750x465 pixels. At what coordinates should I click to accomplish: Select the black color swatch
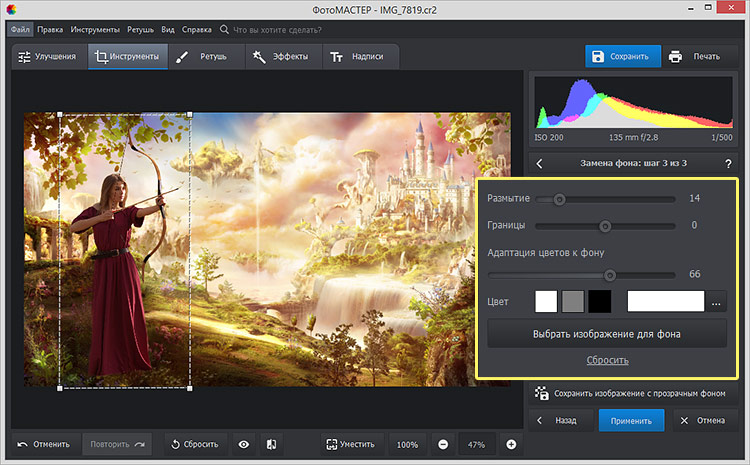(x=599, y=301)
